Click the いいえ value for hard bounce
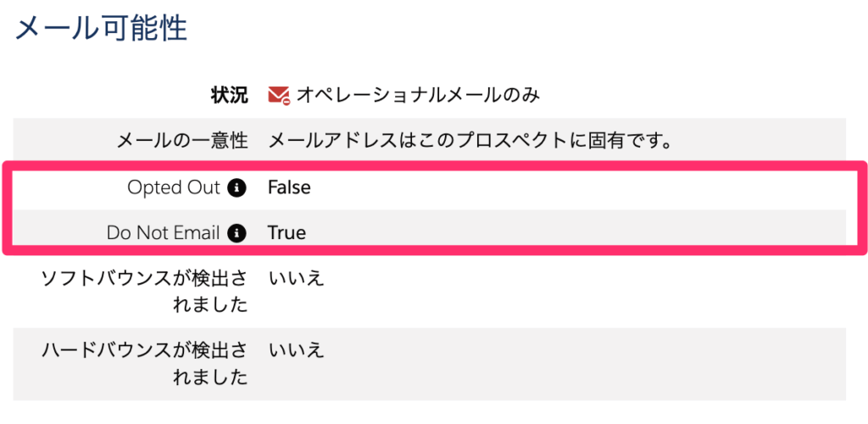This screenshot has height=424, width=868. coord(296,350)
